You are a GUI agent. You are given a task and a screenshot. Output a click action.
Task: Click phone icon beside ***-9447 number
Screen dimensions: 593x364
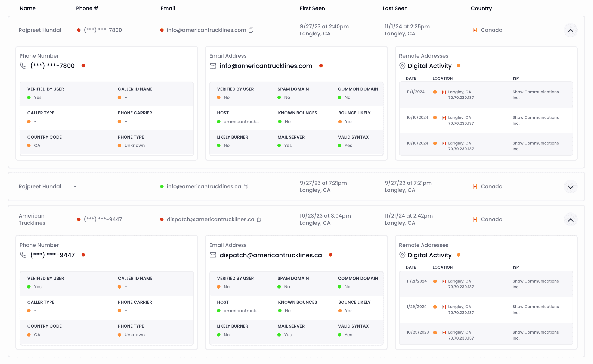click(x=23, y=255)
